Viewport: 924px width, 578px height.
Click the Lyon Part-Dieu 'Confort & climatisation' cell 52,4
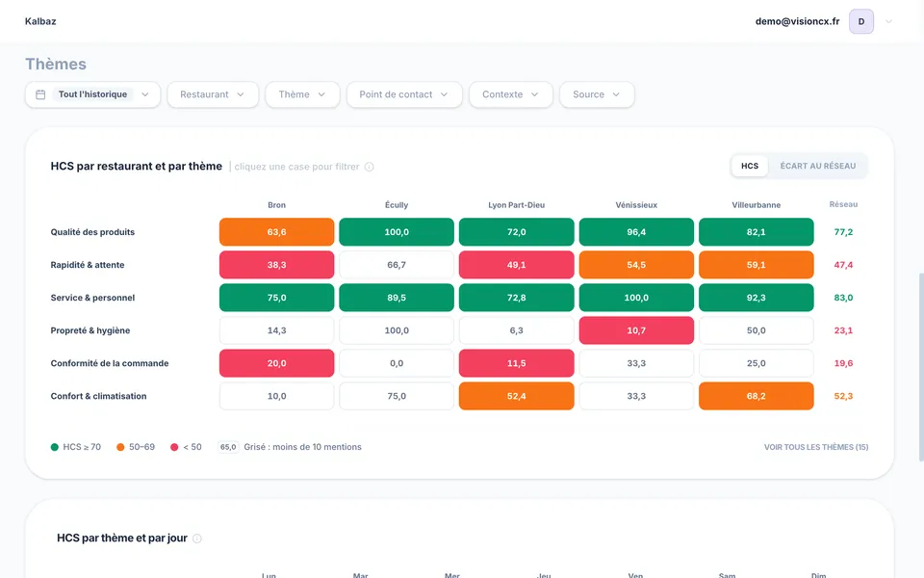tap(516, 396)
